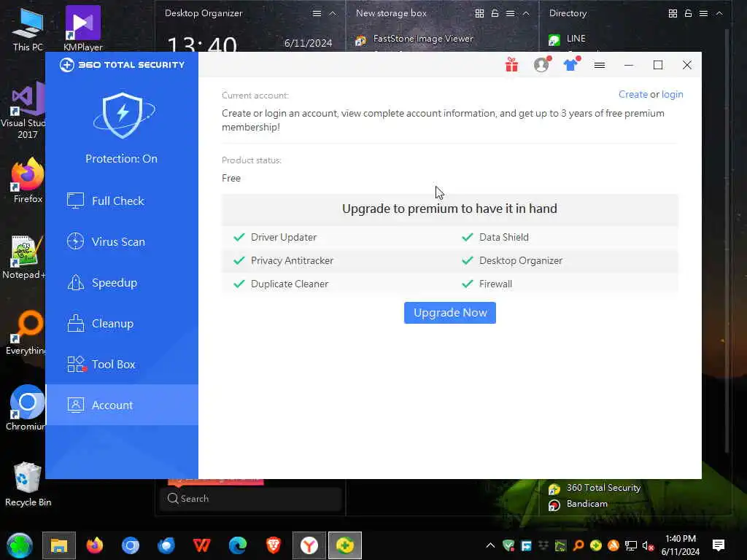This screenshot has height=560, width=747.
Task: Collapse the Desktop Organizer panel chevron
Action: (333, 13)
